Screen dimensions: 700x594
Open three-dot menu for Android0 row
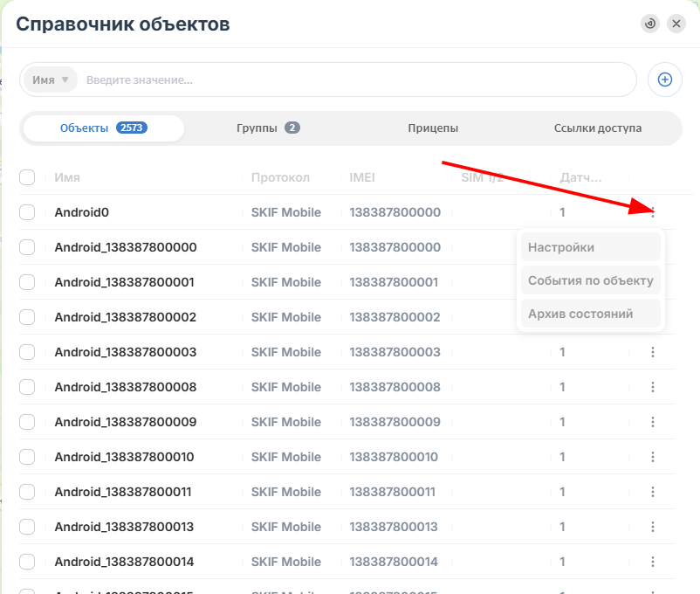pos(653,212)
